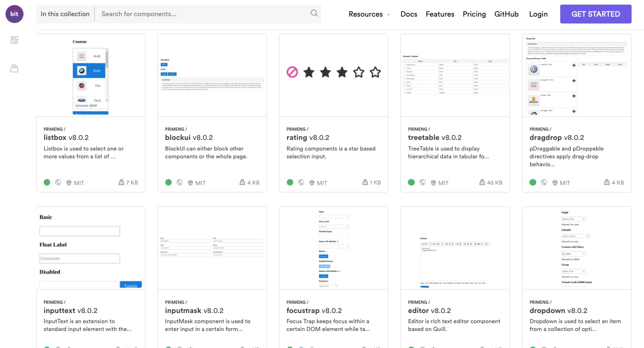Open the Features page
Image resolution: width=644 pixels, height=348 pixels.
[440, 14]
